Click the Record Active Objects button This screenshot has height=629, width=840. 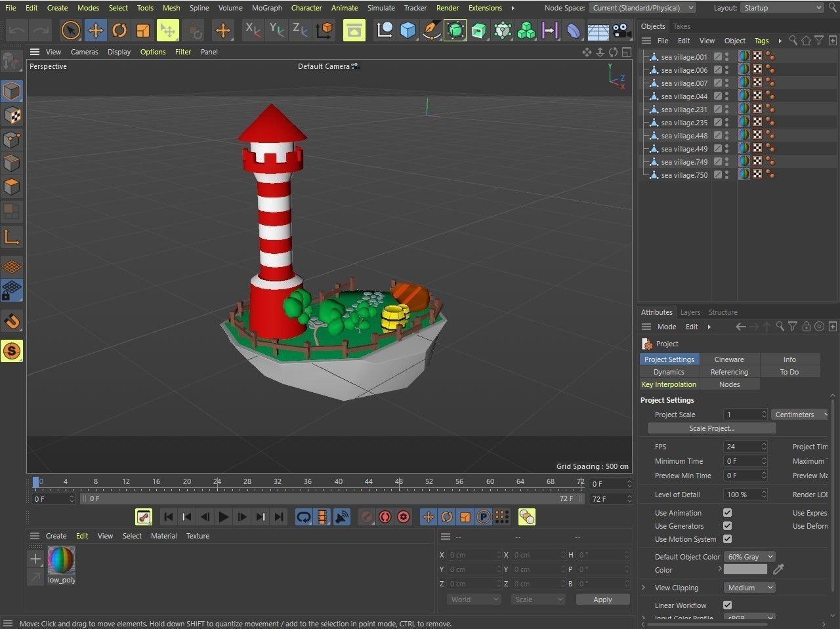tap(367, 517)
